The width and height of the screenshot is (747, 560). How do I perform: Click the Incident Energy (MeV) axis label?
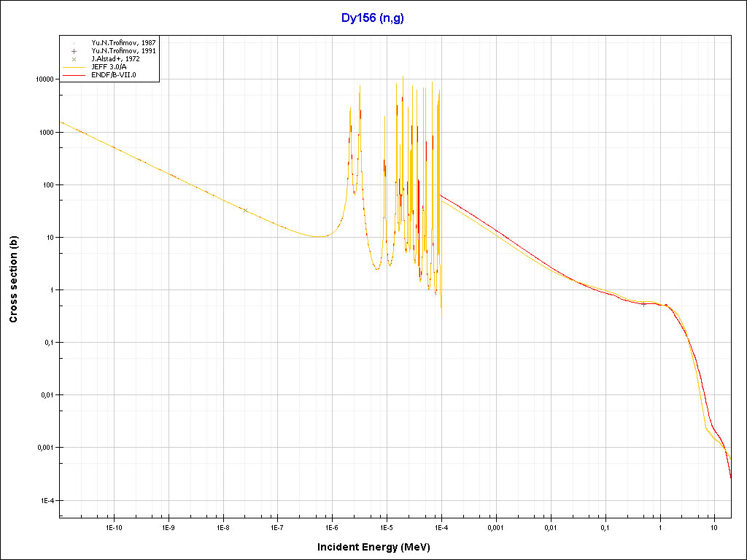(379, 547)
